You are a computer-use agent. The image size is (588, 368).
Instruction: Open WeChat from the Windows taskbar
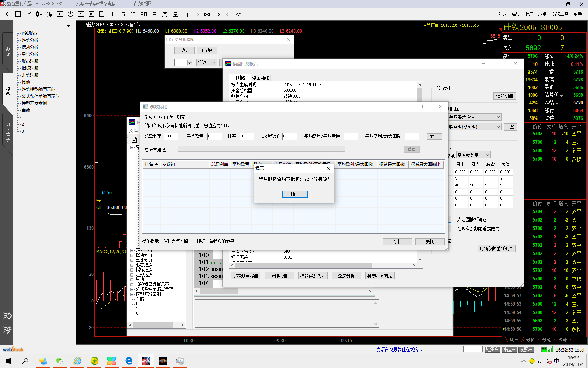point(60,361)
